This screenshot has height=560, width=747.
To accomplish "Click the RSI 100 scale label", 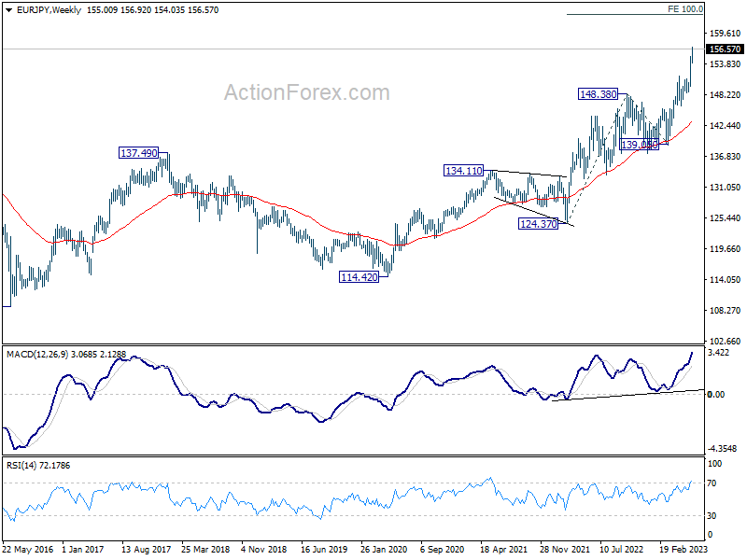I will [x=714, y=463].
